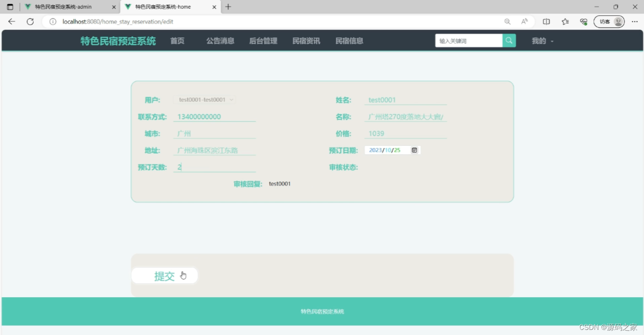644x335 pixels.
Task: Click the 提交 submit button
Action: tap(165, 276)
